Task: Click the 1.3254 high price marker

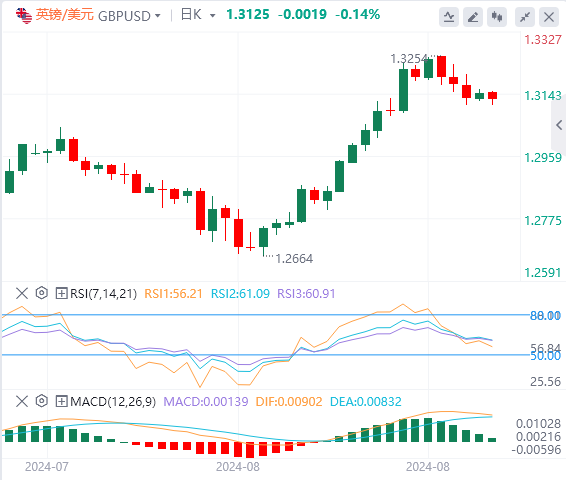Action: click(x=409, y=58)
